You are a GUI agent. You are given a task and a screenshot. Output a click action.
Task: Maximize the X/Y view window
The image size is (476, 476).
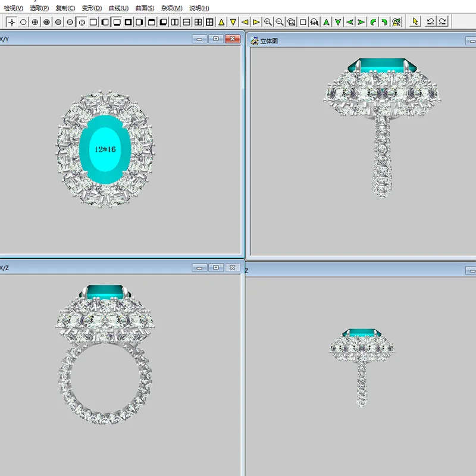[x=216, y=39]
